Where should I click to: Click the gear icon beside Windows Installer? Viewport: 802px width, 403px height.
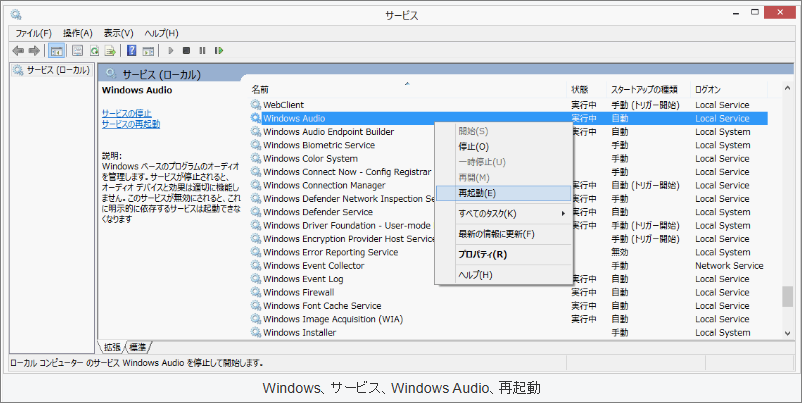255,332
